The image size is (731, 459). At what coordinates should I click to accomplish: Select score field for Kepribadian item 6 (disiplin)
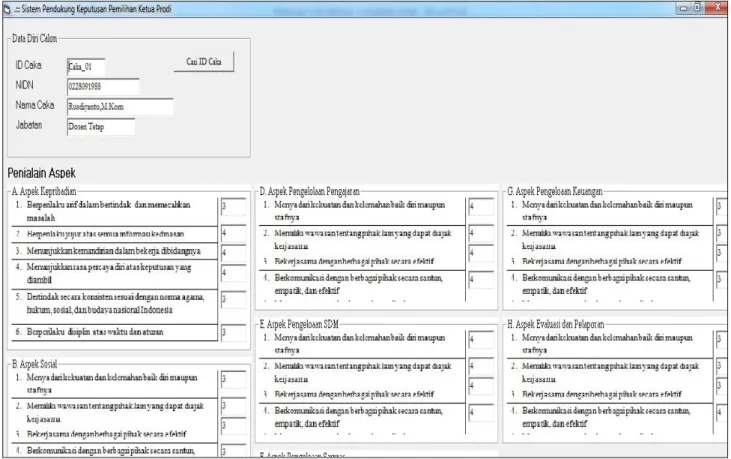233,333
